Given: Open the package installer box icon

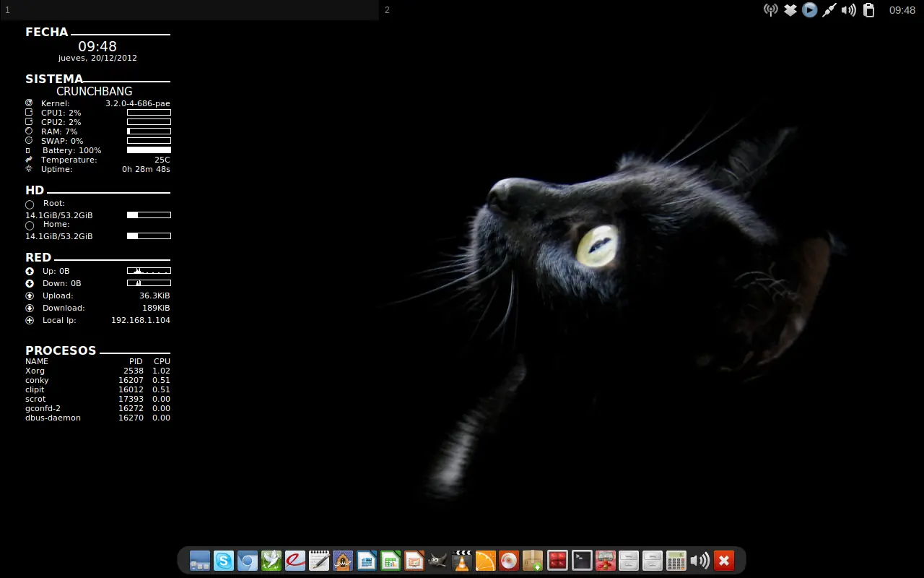Looking at the screenshot, I should (533, 561).
